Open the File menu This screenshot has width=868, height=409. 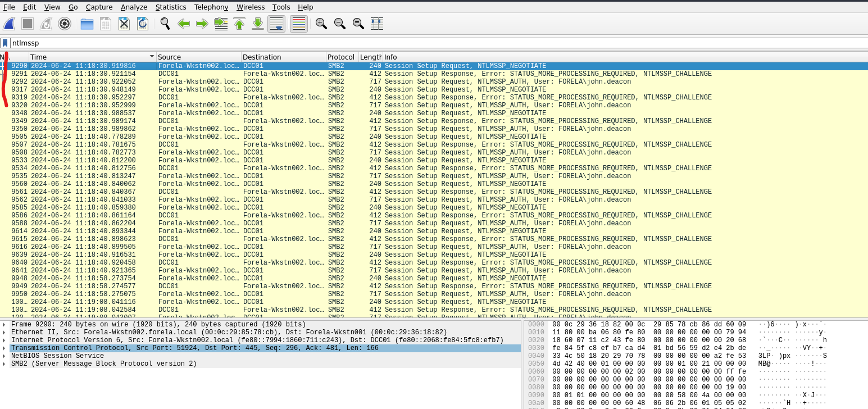click(x=9, y=7)
